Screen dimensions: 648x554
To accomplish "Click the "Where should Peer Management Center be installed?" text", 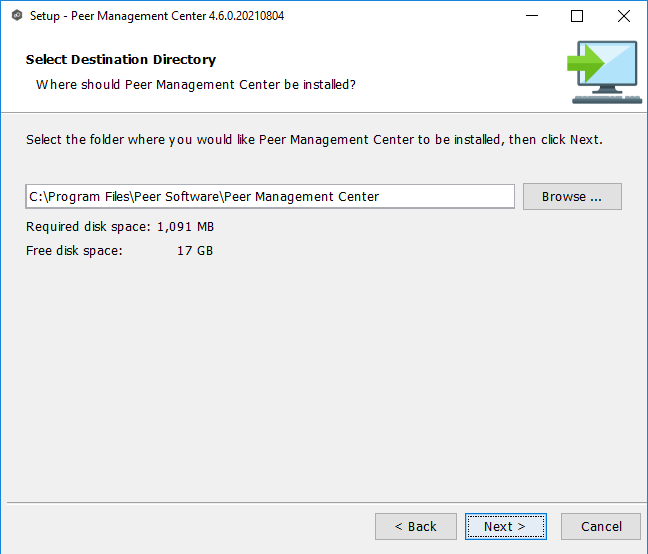I will (196, 84).
